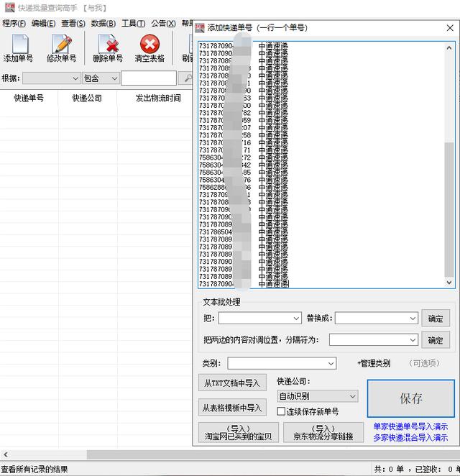Click the scroll-up arrow of tracking number list
This screenshot has height=476, width=460.
click(x=449, y=47)
